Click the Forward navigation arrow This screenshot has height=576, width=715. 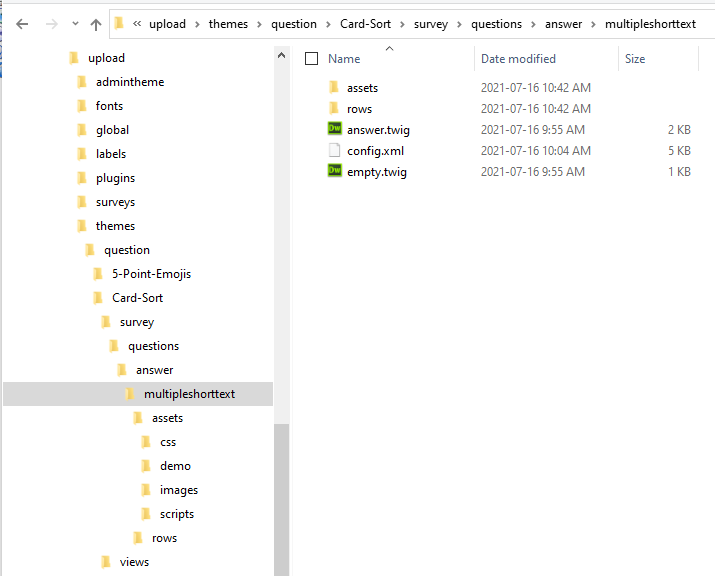51,24
